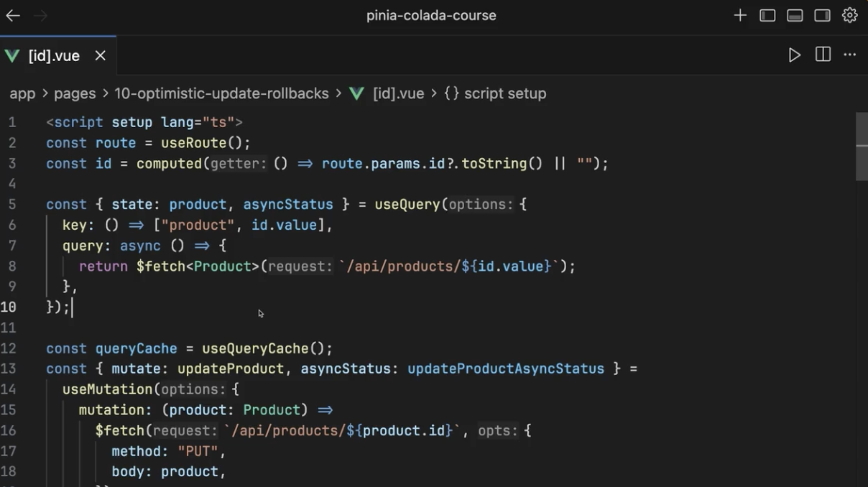
Task: Toggle the bottom panel layout icon
Action: coord(795,15)
